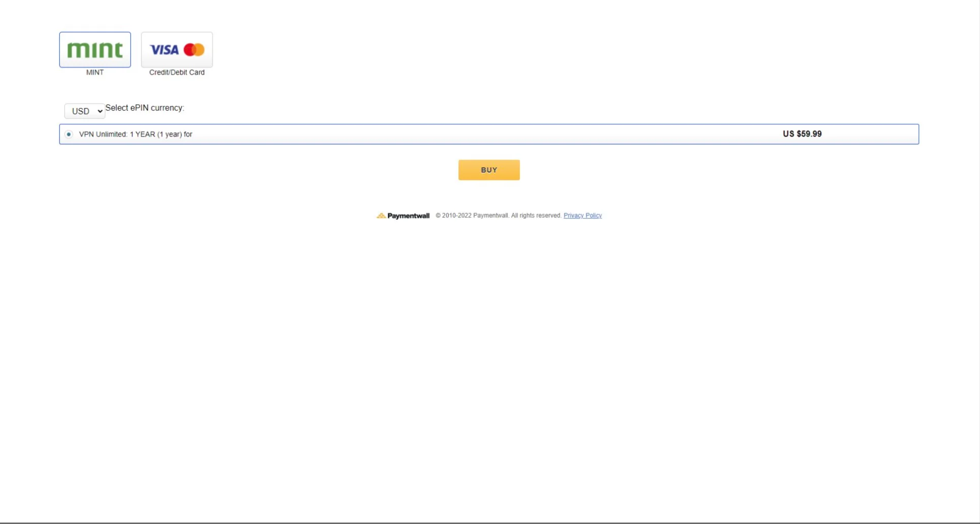Click the 'Select ePIN currency:' label
The width and height of the screenshot is (980, 524).
(x=145, y=108)
